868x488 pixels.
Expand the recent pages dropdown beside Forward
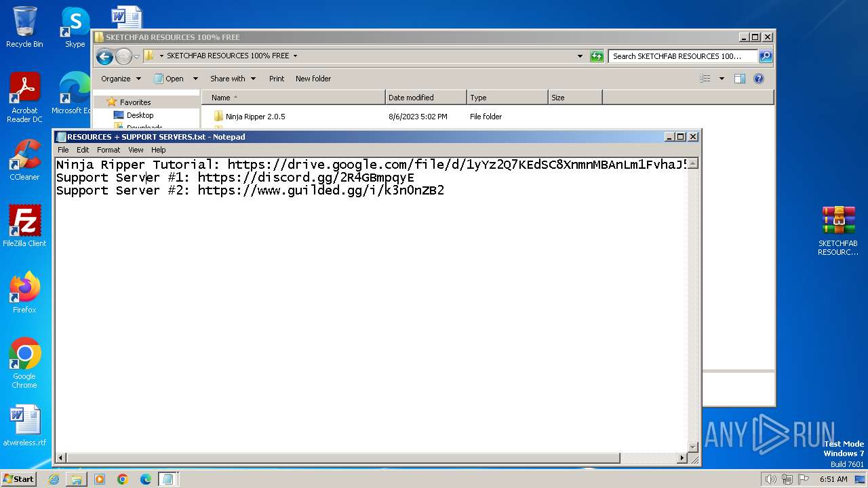(136, 56)
